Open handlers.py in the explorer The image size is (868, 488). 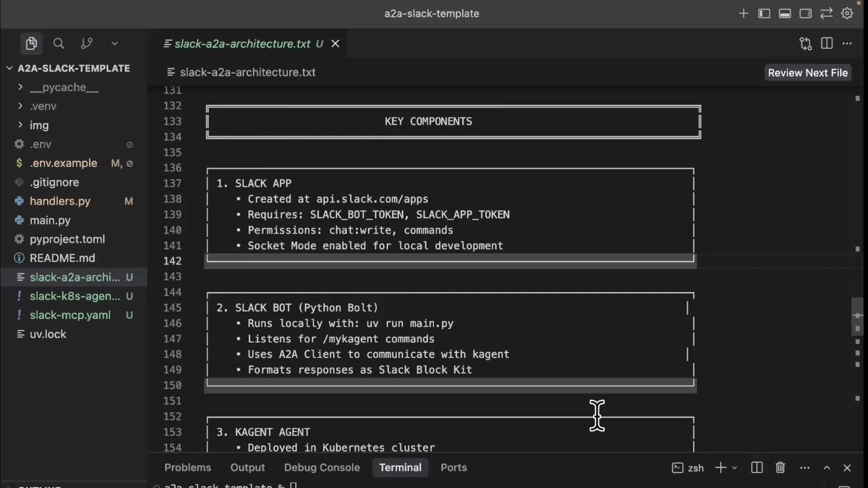pyautogui.click(x=74, y=201)
